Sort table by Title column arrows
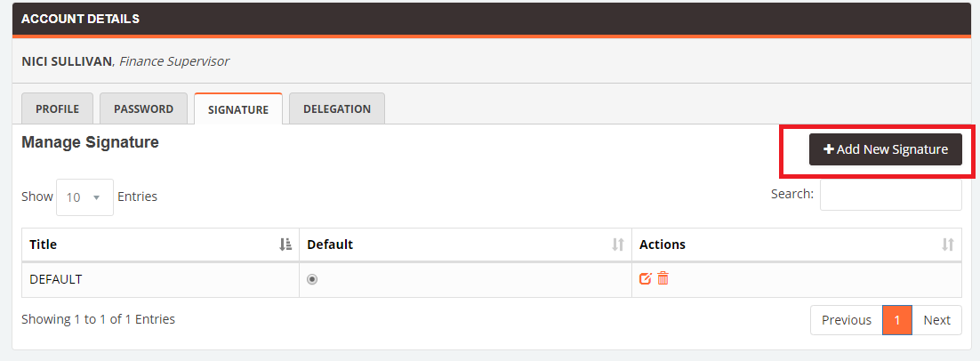980x361 pixels. pos(285,245)
